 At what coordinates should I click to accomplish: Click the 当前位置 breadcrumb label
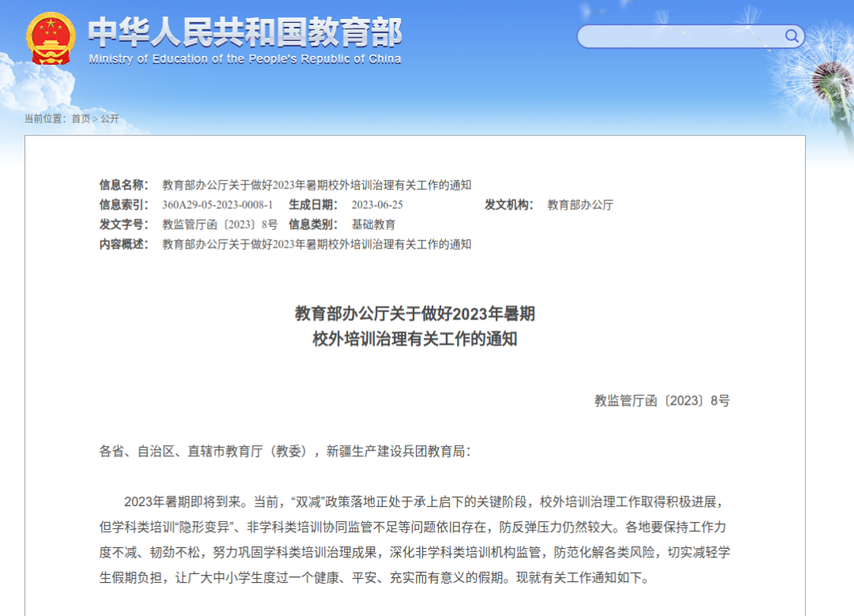click(45, 119)
